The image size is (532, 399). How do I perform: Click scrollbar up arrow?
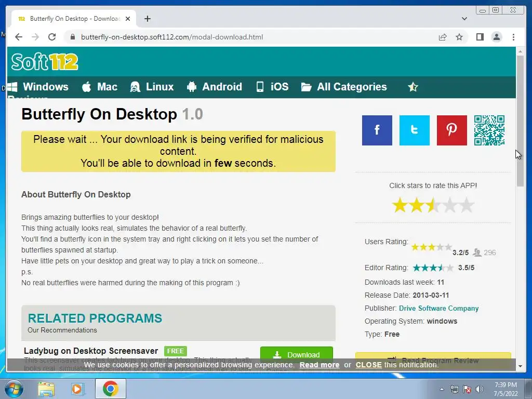click(x=520, y=51)
